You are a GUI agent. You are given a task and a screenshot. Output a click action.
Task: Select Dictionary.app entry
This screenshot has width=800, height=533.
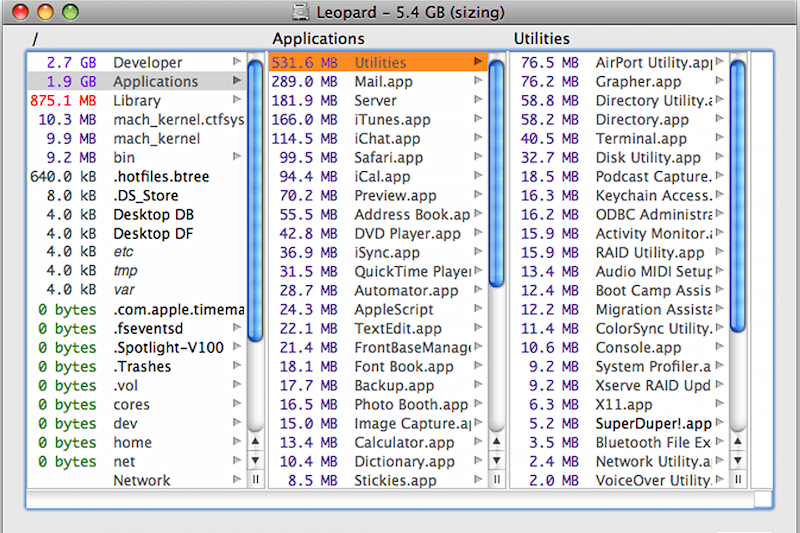pyautogui.click(x=378, y=462)
